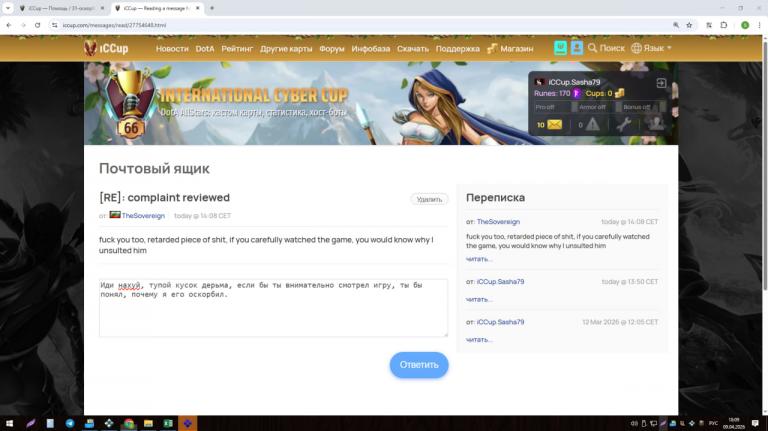The image size is (768, 431).
Task: Open iCCup.Sasha79 link dated 12 Mar 2025
Action: (500, 322)
